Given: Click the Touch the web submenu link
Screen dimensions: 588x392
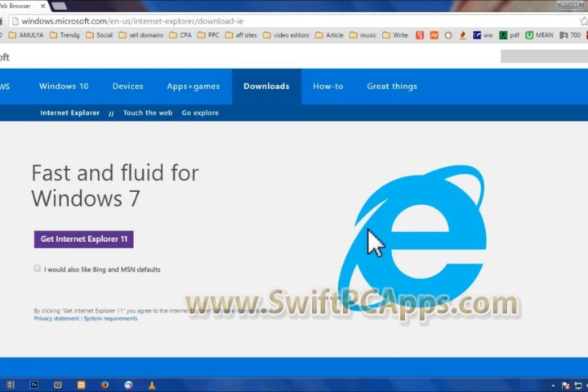Looking at the screenshot, I should point(148,113).
